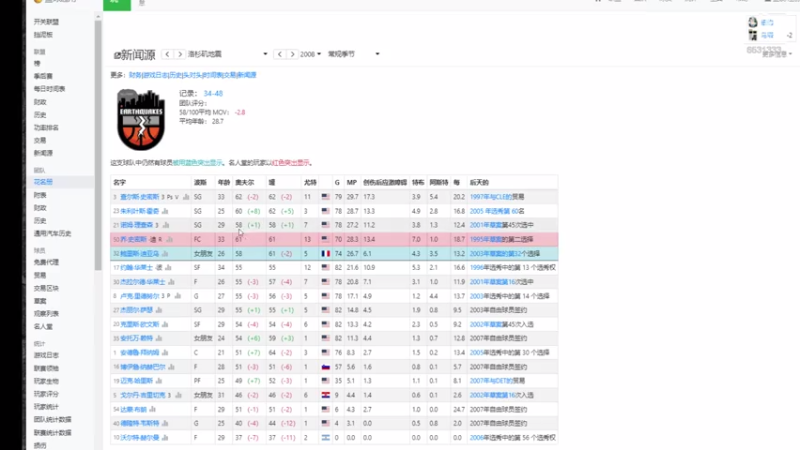Open 游戏日志 link in the 更多 row

155,75
